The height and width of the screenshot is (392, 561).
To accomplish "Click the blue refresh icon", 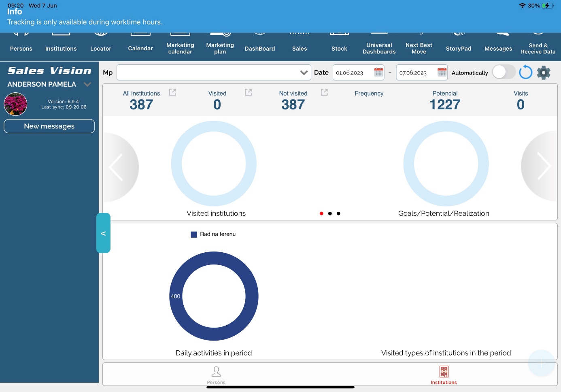I will tap(525, 72).
